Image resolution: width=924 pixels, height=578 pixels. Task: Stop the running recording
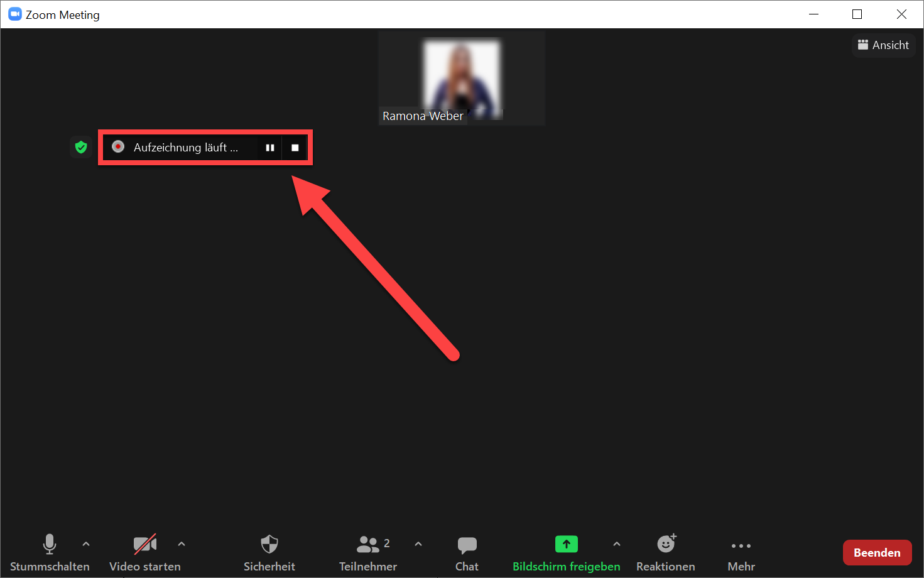click(x=295, y=148)
